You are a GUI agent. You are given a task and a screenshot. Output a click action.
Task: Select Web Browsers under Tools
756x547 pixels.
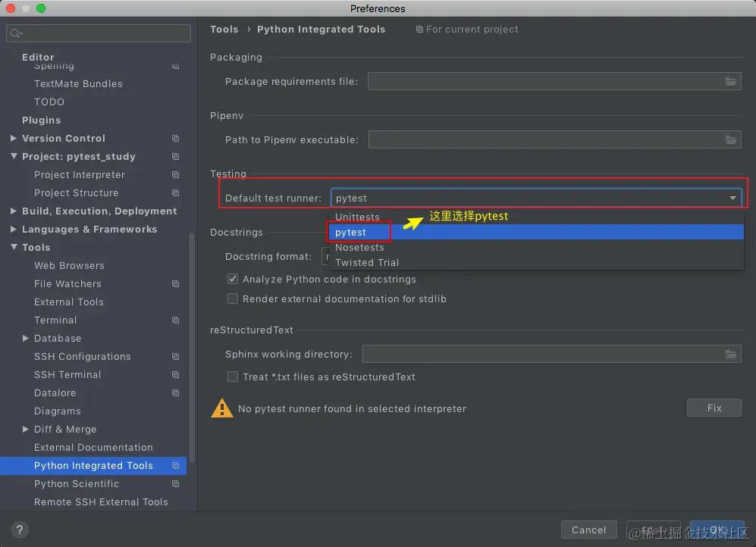[69, 266]
